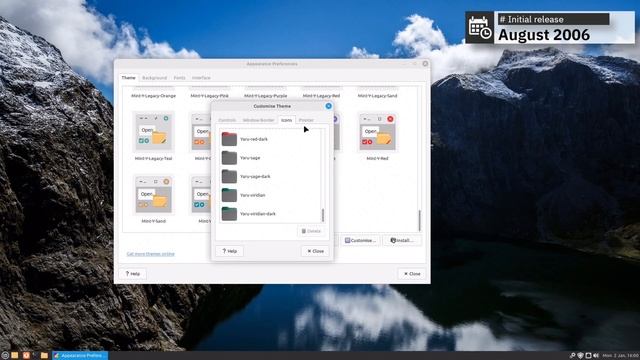Click the Install... button

[x=402, y=240]
